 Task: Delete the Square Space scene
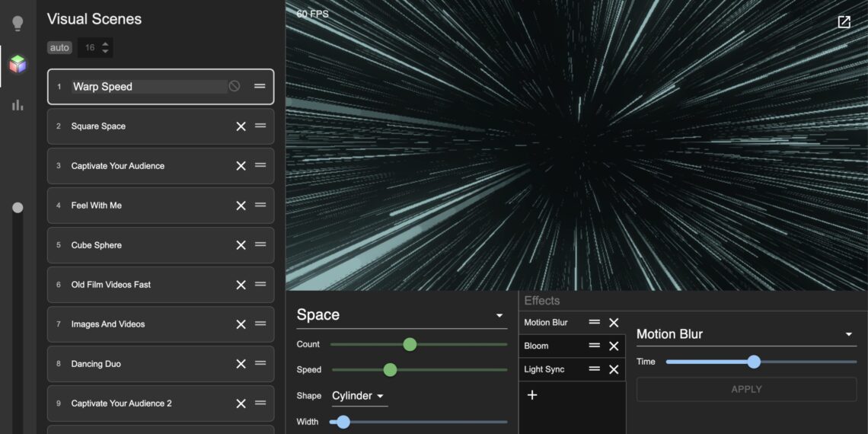tap(241, 126)
